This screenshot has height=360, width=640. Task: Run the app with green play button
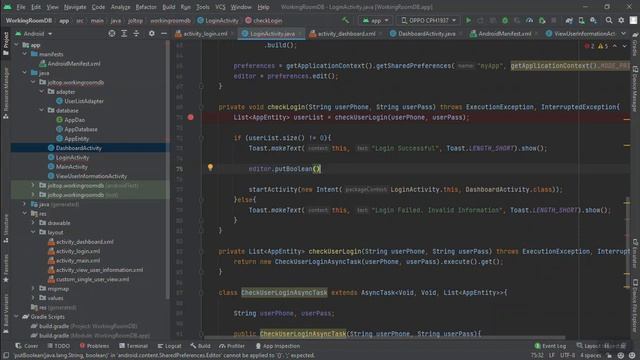coord(468,20)
